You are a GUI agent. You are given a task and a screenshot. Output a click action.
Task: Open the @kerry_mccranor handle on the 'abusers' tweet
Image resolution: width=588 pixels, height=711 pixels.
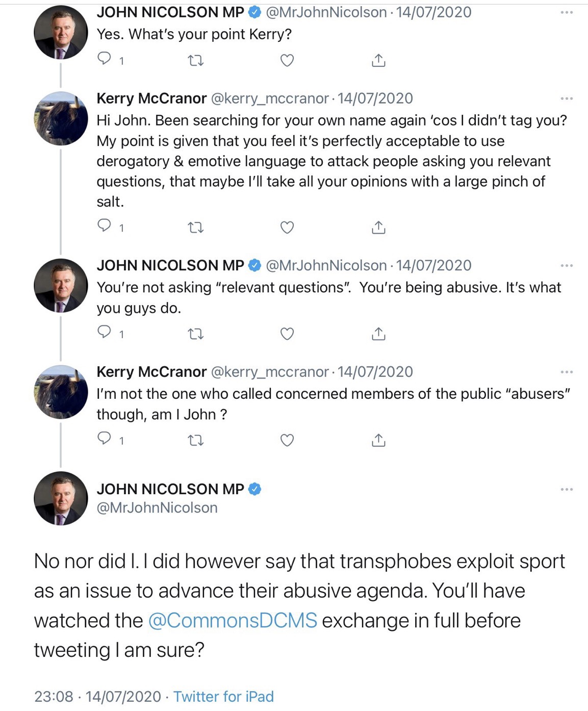click(270, 372)
